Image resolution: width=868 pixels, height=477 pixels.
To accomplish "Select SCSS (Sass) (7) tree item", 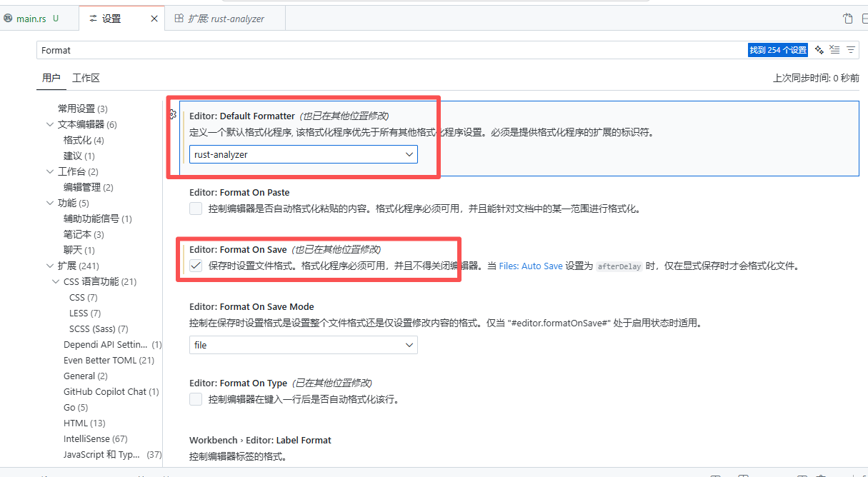I will 99,328.
